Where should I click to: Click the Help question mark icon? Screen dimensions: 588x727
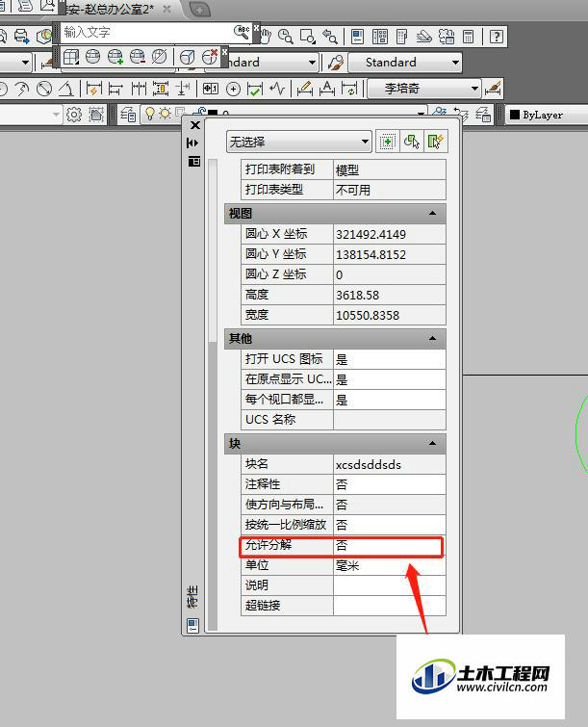(497, 37)
